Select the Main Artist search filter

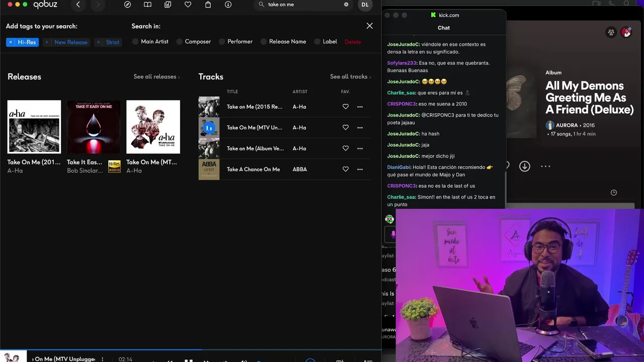click(x=150, y=42)
